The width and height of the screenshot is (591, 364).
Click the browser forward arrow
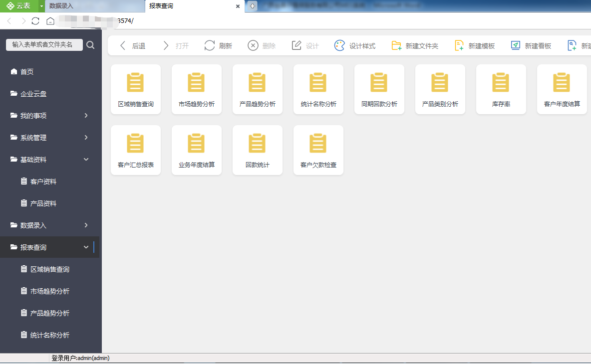(x=23, y=21)
